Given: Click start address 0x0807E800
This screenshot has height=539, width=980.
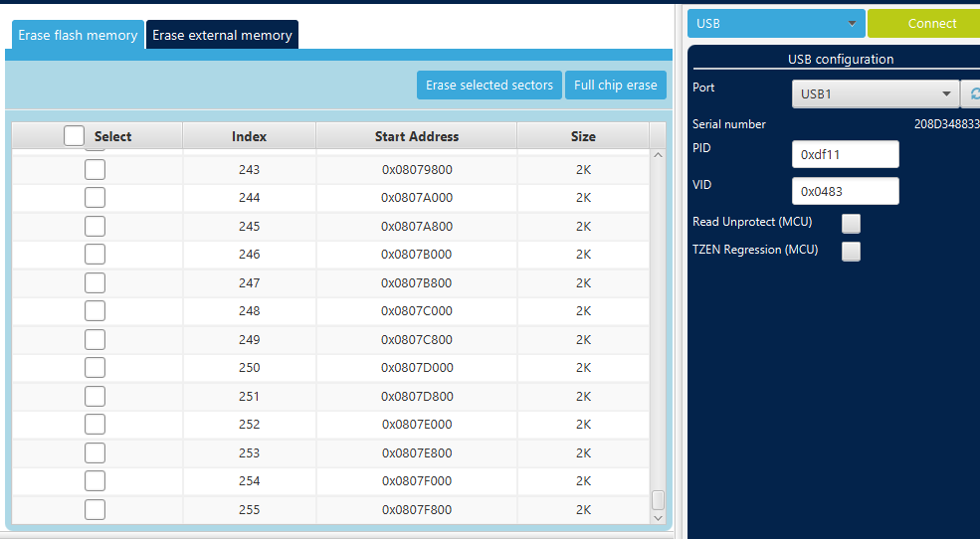Looking at the screenshot, I should pyautogui.click(x=417, y=453).
